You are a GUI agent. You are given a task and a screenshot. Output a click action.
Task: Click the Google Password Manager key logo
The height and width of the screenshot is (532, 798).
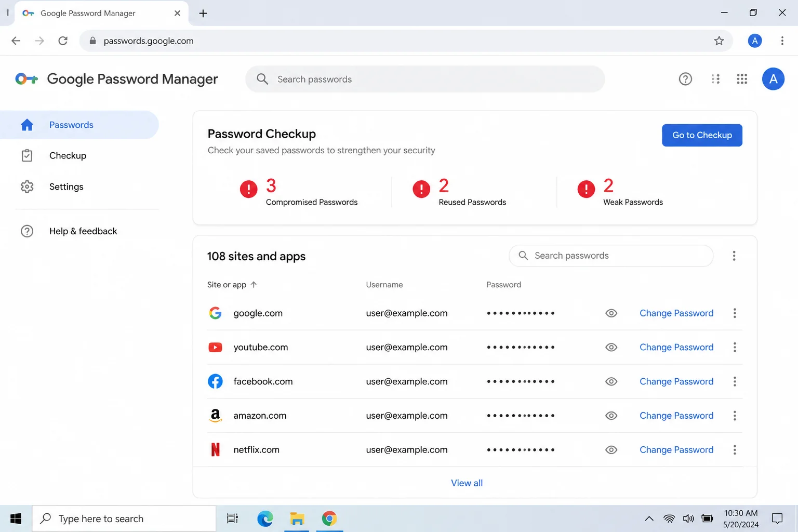tap(26, 79)
